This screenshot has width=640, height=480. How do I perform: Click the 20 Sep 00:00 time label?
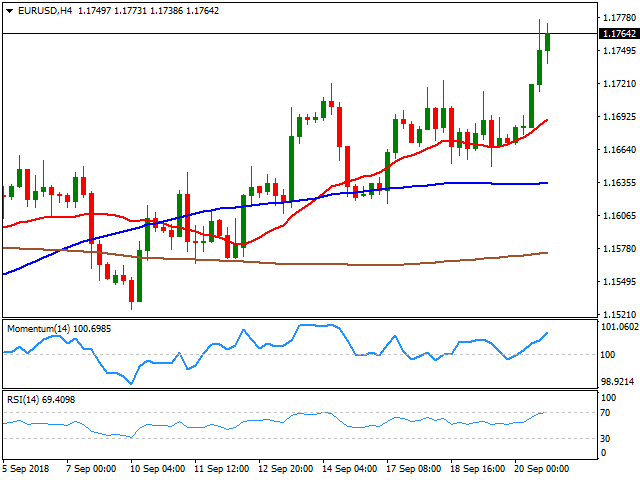(x=542, y=469)
